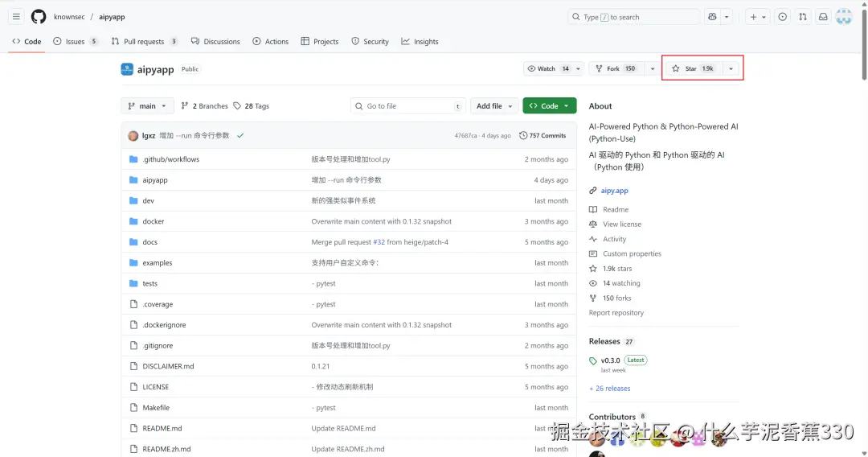Switch to the Code tab
The height and width of the screenshot is (457, 868).
[27, 42]
